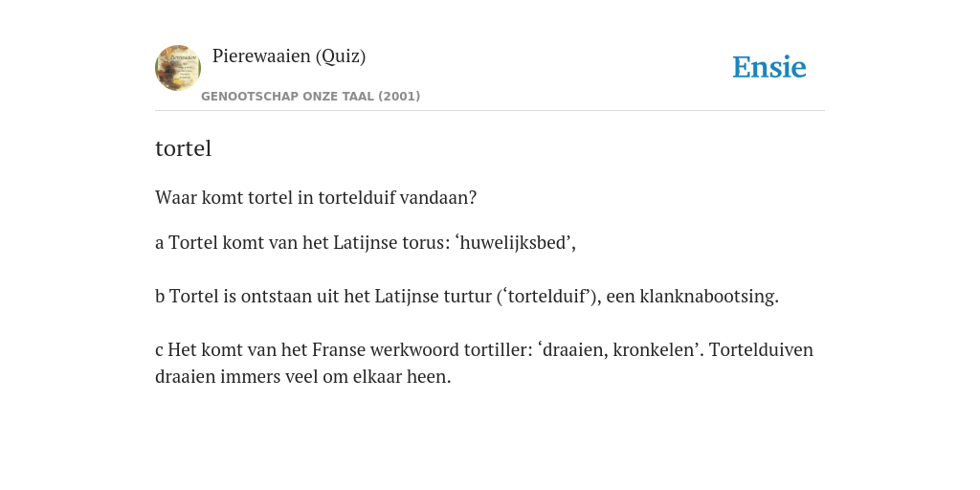Choose answer a about Latin torus
Image resolution: width=980 pixels, height=490 pixels.
pos(365,242)
